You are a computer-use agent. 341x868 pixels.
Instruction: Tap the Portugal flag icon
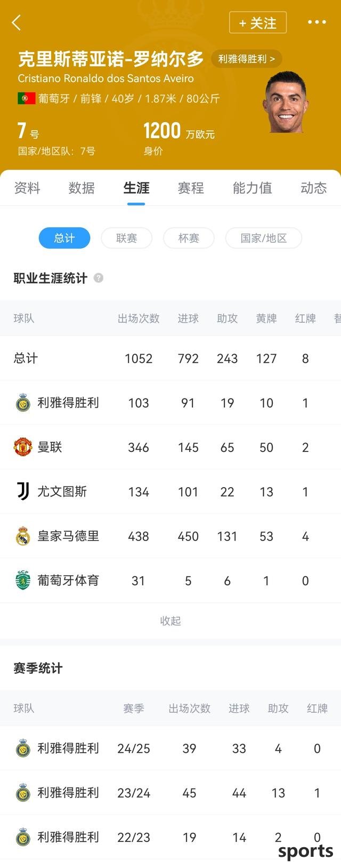pos(27,98)
